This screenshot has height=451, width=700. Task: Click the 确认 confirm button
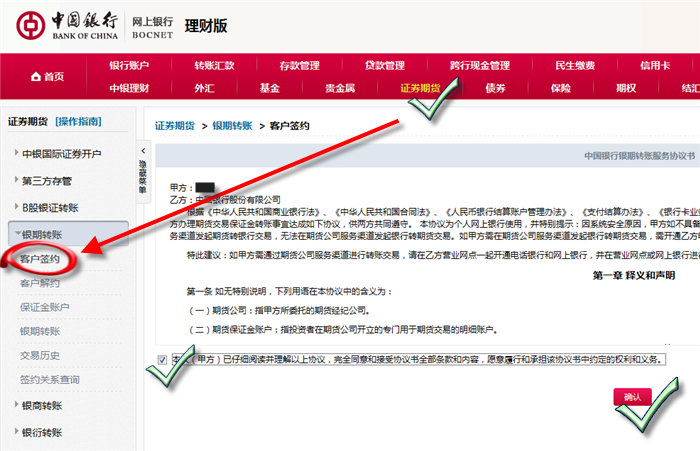[633, 397]
